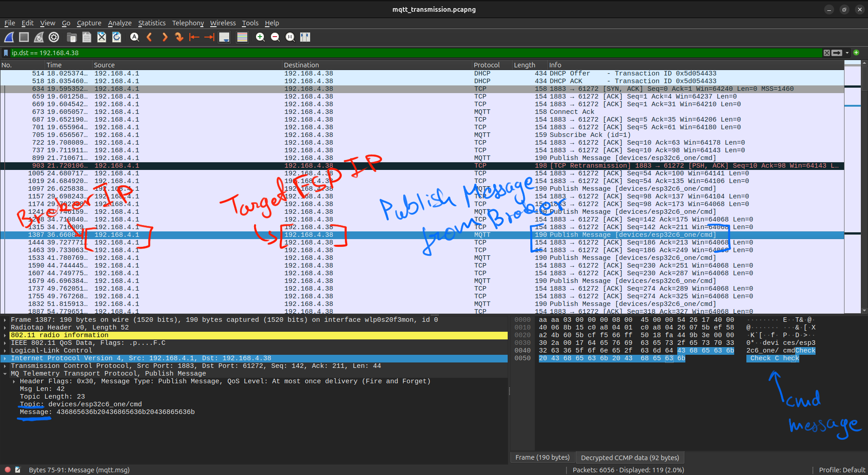
Task: Switch to Decrypted CCMP data tab
Action: tap(630, 457)
